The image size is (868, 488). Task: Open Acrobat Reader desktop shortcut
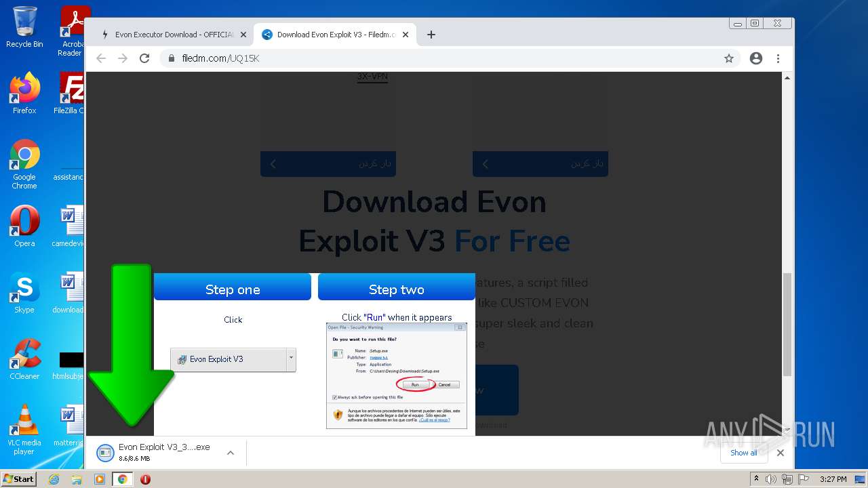pos(72,30)
